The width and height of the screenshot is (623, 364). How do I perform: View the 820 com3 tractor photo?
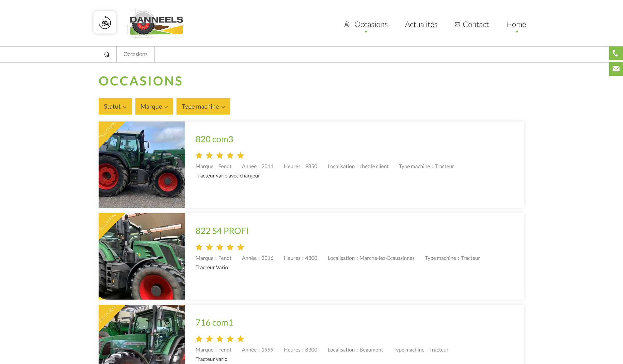[142, 165]
